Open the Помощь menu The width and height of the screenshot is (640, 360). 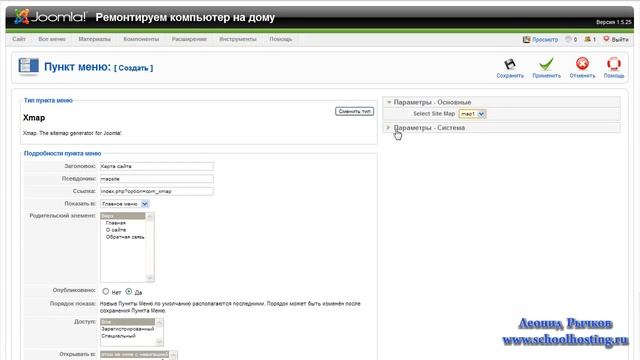[280, 39]
